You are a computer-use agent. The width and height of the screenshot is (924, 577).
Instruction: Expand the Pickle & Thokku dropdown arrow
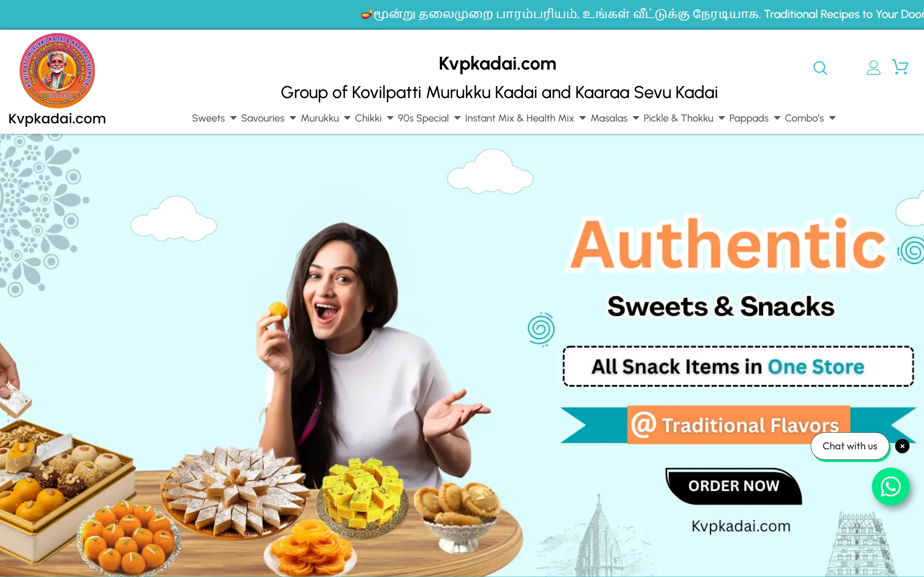pos(722,118)
